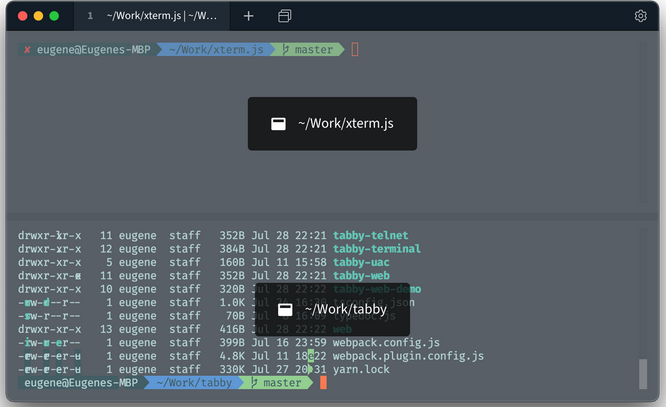Viewport: 666px width, 407px height.
Task: Click the 330K size of yarn.lock
Action: point(232,369)
